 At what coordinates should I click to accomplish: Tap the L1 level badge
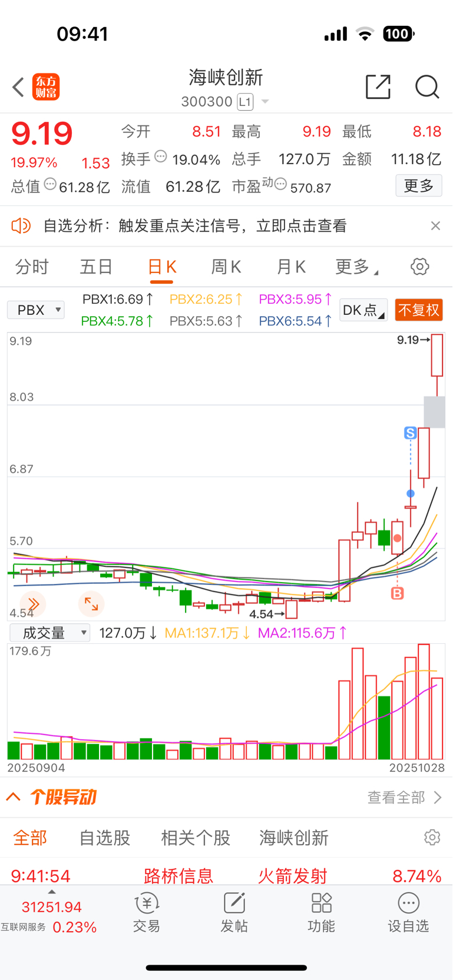pos(245,102)
